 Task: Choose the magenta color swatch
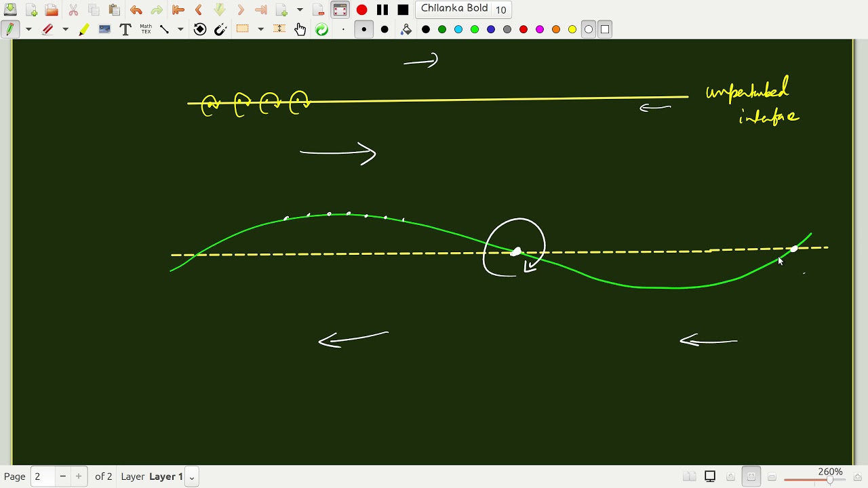coord(540,29)
